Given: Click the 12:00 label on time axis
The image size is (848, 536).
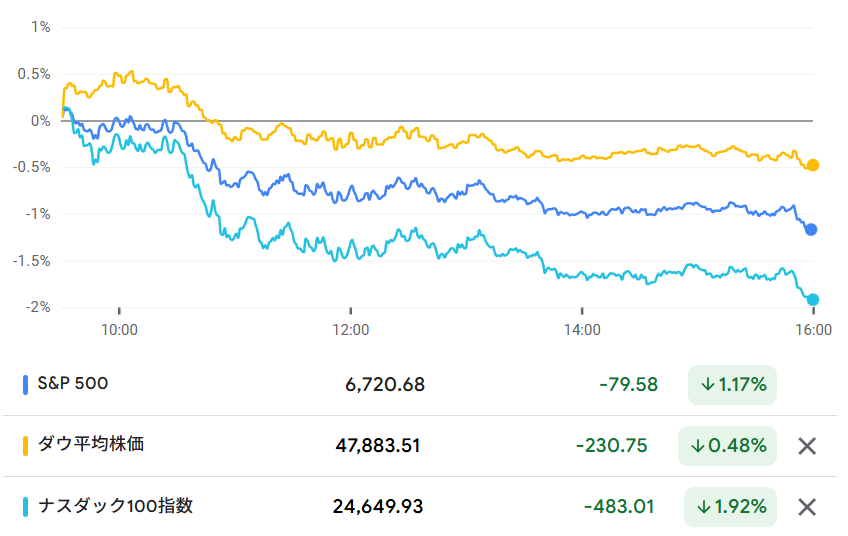Looking at the screenshot, I should point(350,329).
